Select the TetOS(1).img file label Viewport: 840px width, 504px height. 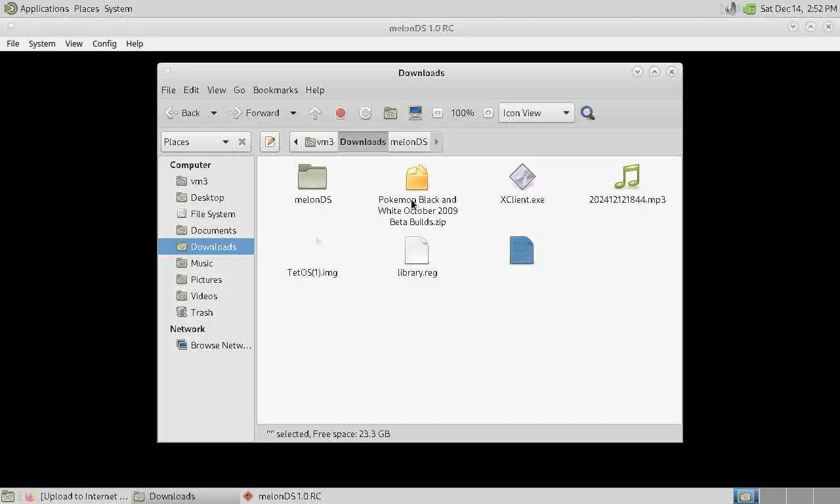point(312,272)
